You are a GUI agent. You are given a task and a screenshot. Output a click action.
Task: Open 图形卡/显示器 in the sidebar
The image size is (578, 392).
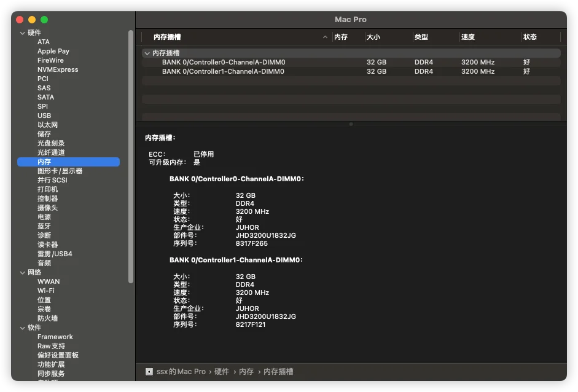[60, 171]
